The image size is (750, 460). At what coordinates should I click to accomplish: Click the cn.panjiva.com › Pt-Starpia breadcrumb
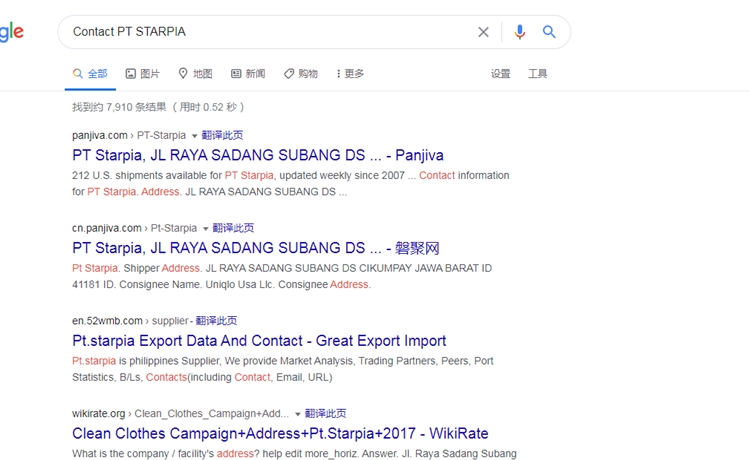[134, 228]
